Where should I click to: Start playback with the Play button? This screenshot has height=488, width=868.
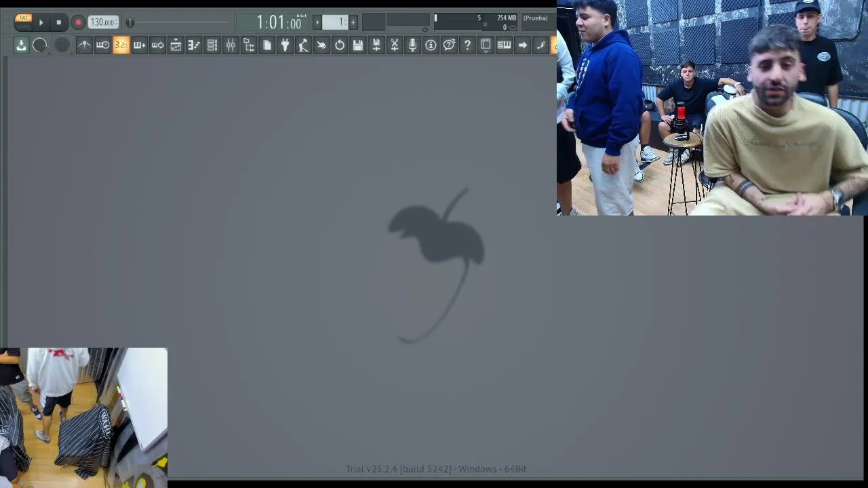[x=41, y=22]
